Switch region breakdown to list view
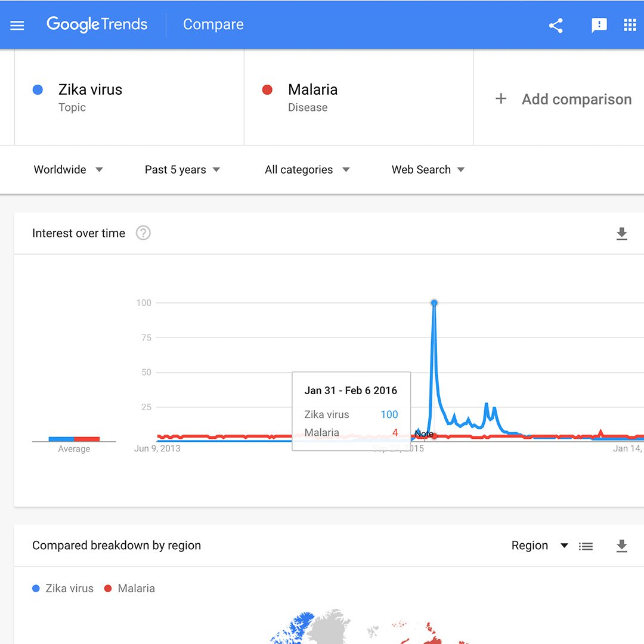This screenshot has width=644, height=644. (586, 546)
